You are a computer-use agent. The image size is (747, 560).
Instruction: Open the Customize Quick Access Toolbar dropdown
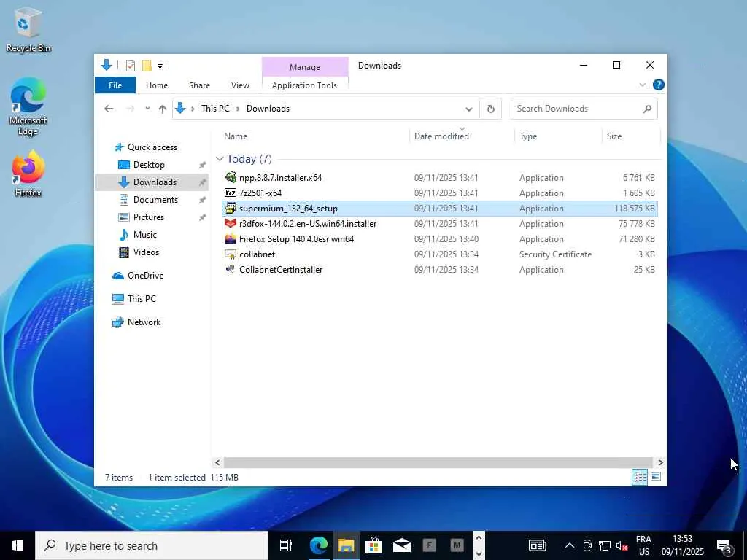click(x=160, y=66)
